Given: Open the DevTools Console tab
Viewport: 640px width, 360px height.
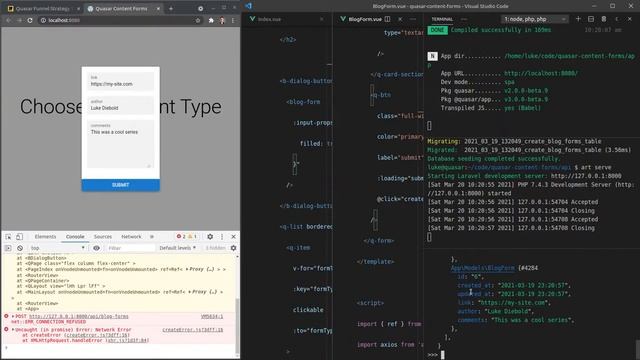Looking at the screenshot, I should [x=75, y=236].
